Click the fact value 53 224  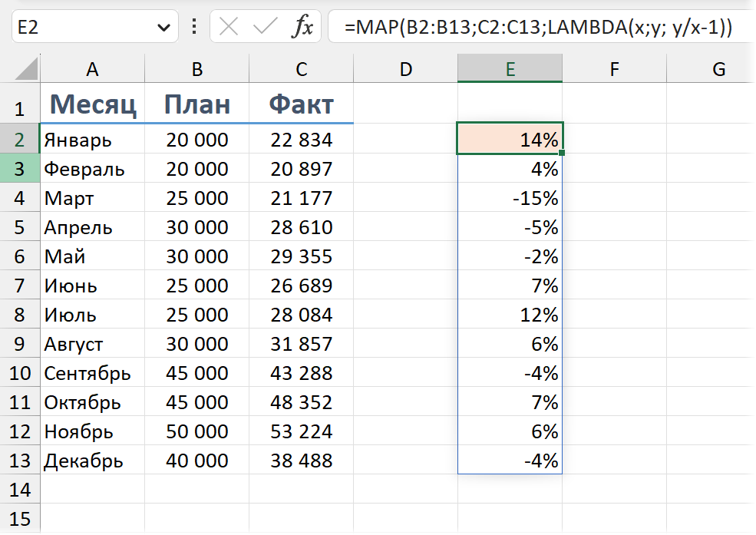pyautogui.click(x=302, y=431)
